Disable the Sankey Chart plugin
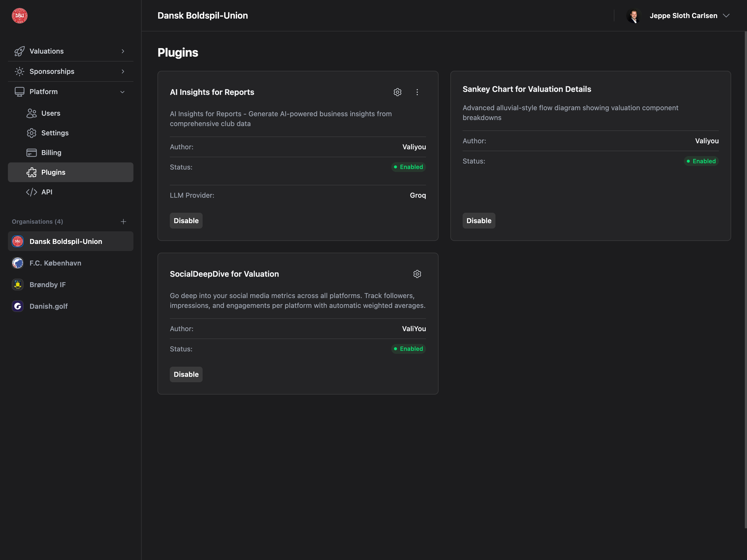The height and width of the screenshot is (560, 747). pyautogui.click(x=478, y=221)
